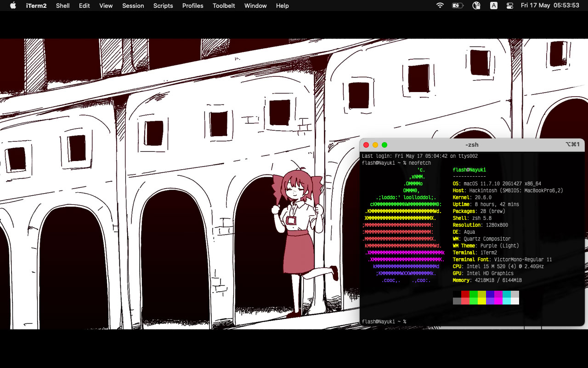This screenshot has height=368, width=588.
Task: Zoom the terminal with the green button
Action: pos(384,145)
